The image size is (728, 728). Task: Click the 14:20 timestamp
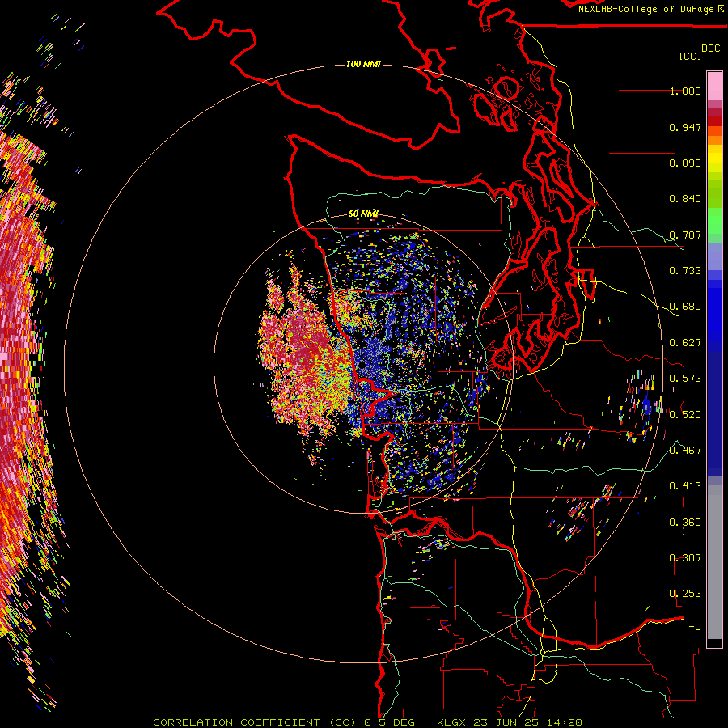(x=564, y=722)
